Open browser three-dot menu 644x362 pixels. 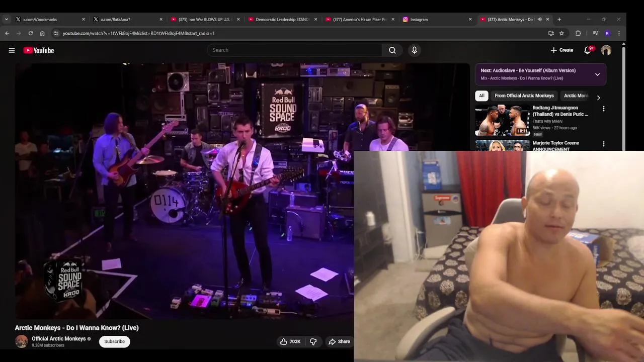click(x=619, y=33)
